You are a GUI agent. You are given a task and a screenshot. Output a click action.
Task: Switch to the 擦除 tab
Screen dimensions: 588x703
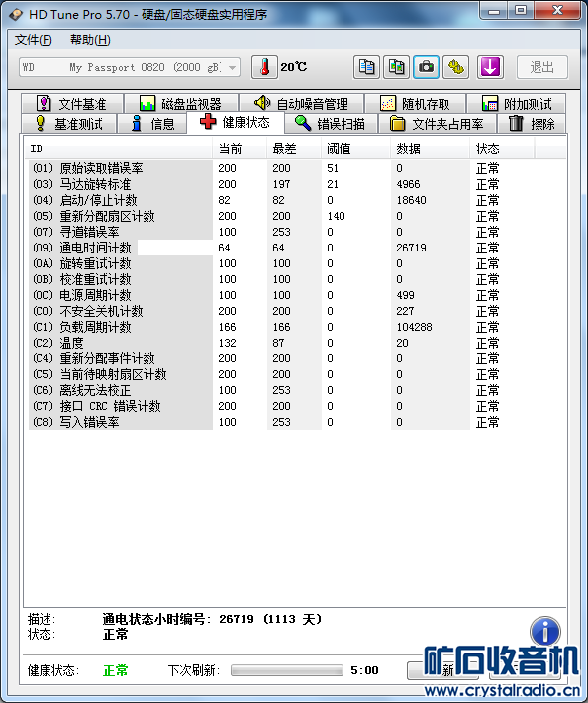(x=532, y=124)
